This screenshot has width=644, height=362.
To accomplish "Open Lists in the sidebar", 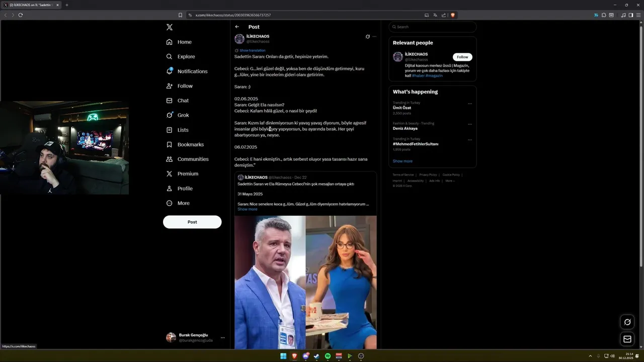I will tap(177, 130).
